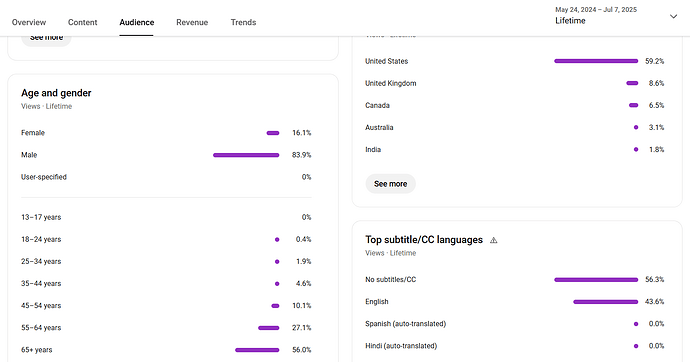Select the Audience tab

tap(136, 22)
